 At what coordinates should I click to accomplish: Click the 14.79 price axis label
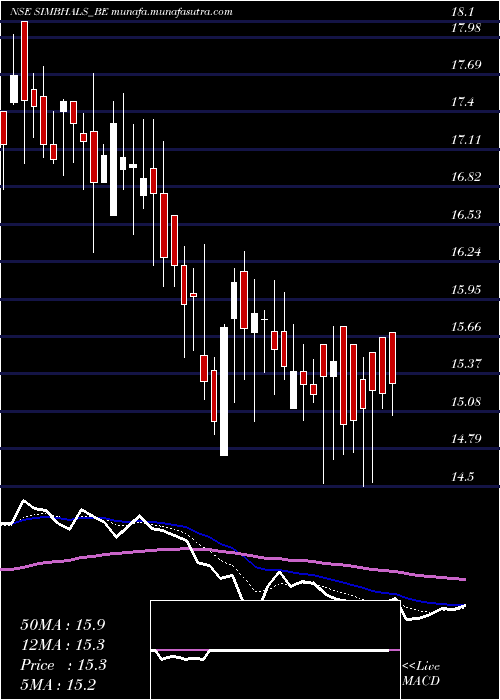click(466, 439)
